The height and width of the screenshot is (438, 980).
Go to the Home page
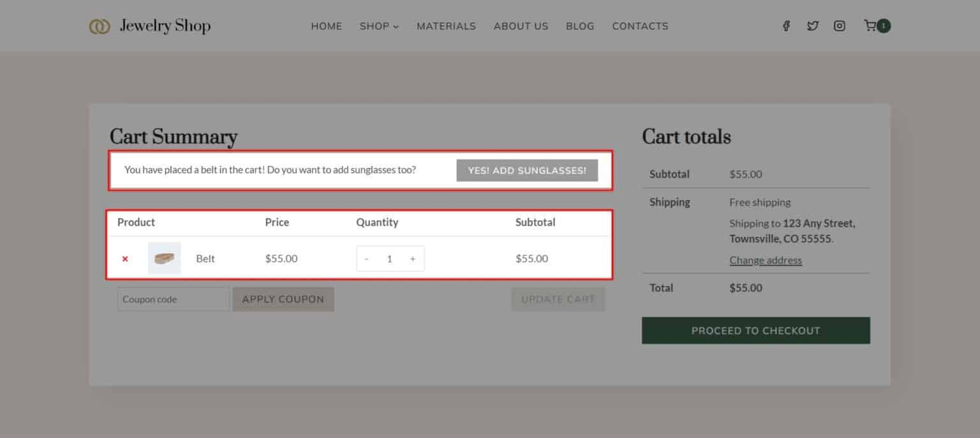tap(327, 26)
